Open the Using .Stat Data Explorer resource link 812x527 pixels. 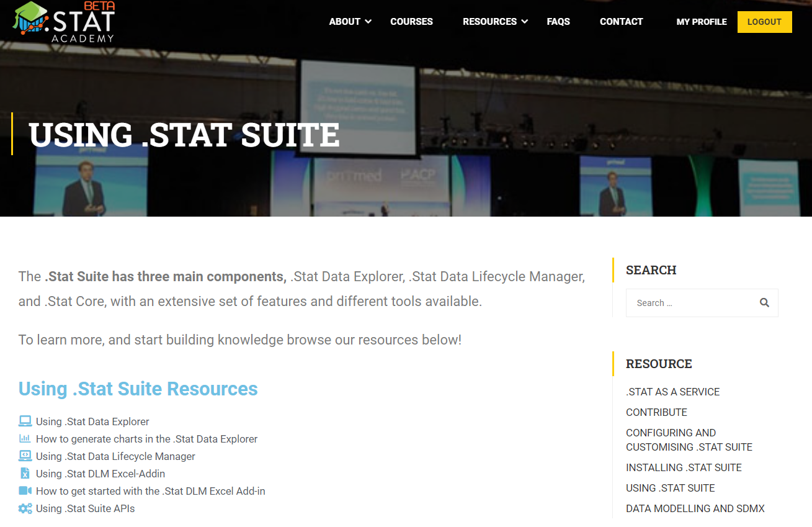(92, 421)
